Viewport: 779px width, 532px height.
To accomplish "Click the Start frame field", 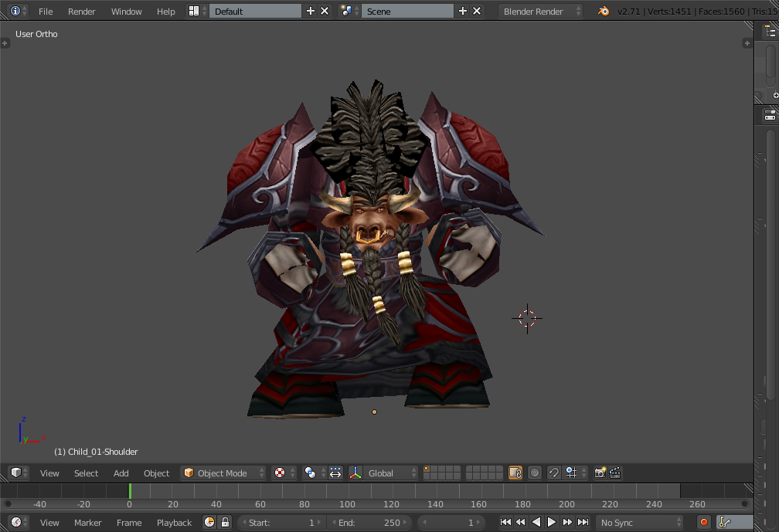I will [281, 522].
